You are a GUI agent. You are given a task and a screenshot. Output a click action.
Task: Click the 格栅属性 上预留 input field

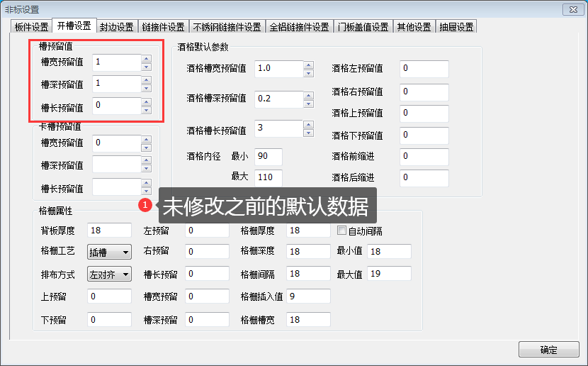[110, 296]
